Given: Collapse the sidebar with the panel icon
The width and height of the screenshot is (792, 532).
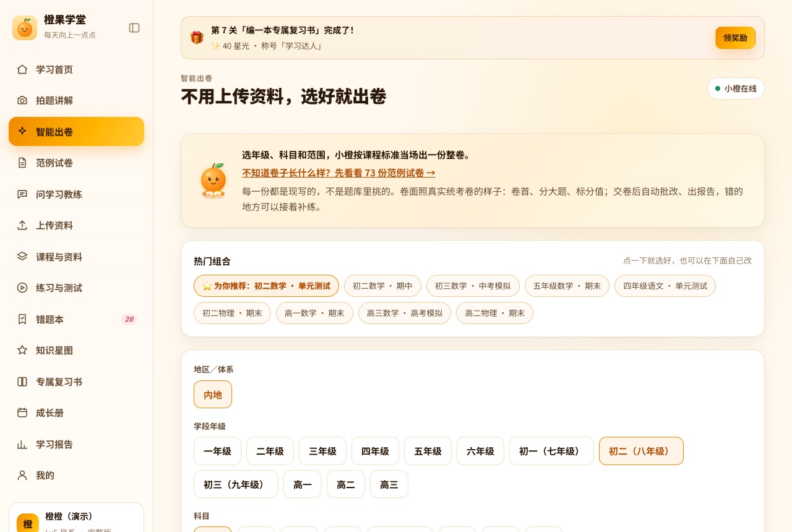Looking at the screenshot, I should pos(134,28).
